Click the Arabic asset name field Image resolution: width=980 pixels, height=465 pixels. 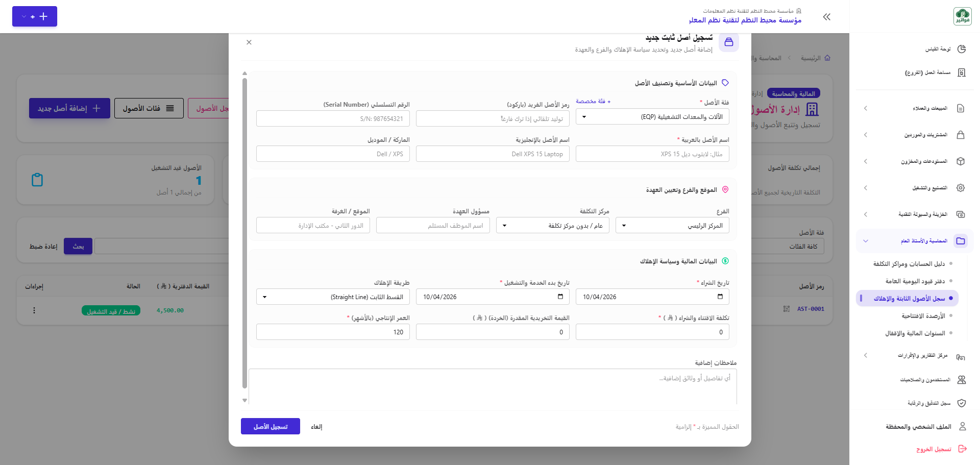click(x=652, y=154)
